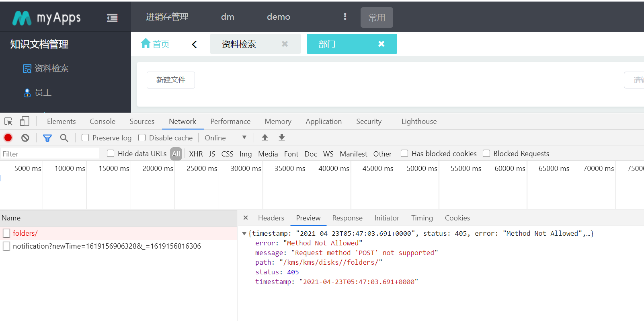Image resolution: width=644 pixels, height=321 pixels.
Task: Open network search with magnifier icon
Action: (64, 138)
